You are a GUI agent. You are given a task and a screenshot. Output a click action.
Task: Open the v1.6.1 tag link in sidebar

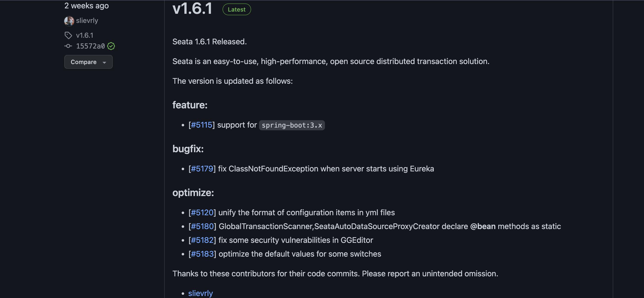(x=85, y=35)
